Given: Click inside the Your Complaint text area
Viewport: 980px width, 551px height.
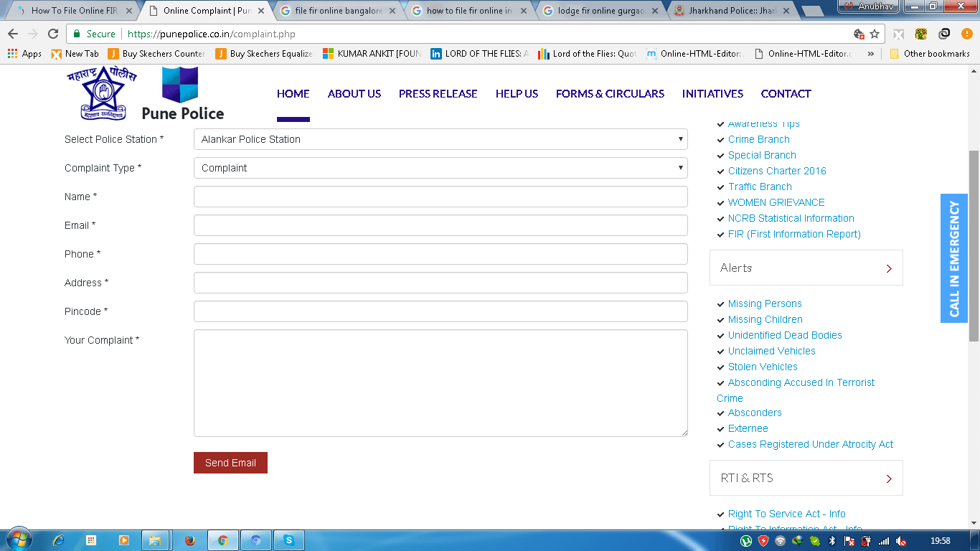Looking at the screenshot, I should 440,383.
